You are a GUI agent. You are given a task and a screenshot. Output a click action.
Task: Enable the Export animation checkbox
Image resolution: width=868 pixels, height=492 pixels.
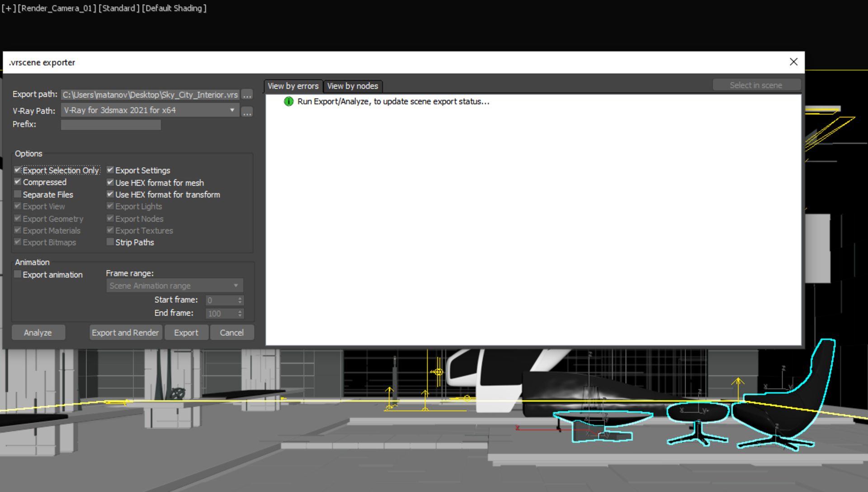click(18, 274)
